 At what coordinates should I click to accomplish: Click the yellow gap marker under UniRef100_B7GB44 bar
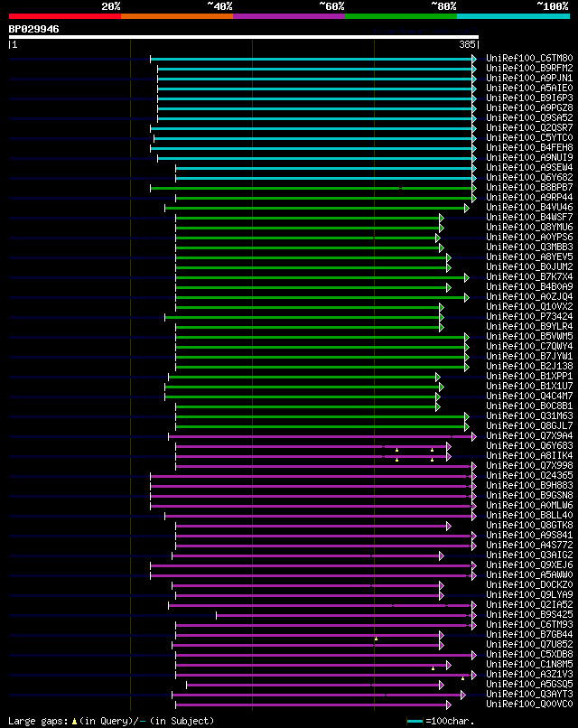376,639
